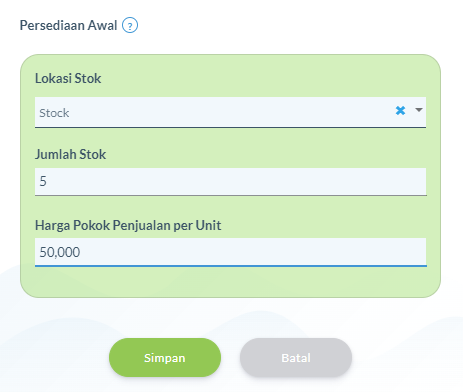Click the Harga Pokok Penjualan per Unit label
This screenshot has width=463, height=392.
128,226
